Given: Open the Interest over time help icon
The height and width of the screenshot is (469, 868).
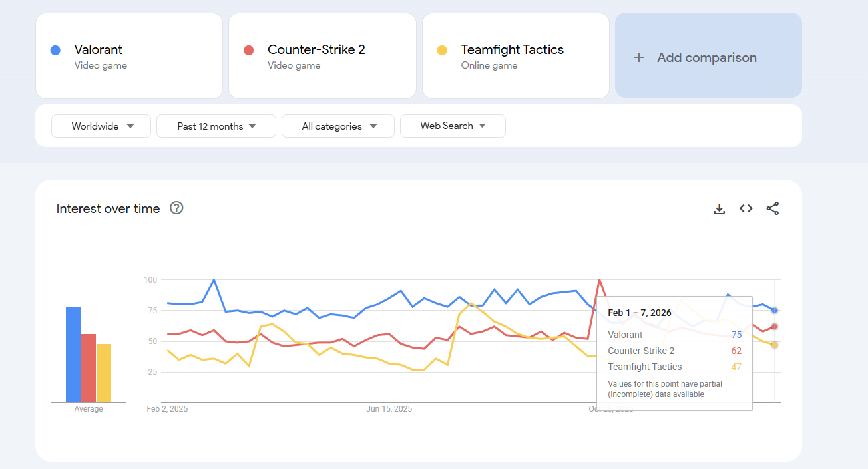Looking at the screenshot, I should (176, 208).
